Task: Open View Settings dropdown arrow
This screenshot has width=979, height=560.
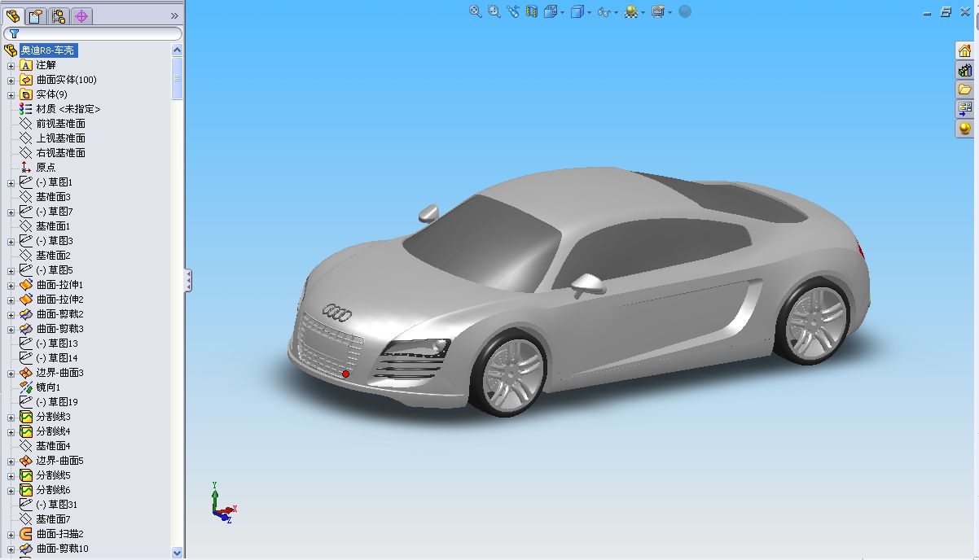Action: coord(669,12)
